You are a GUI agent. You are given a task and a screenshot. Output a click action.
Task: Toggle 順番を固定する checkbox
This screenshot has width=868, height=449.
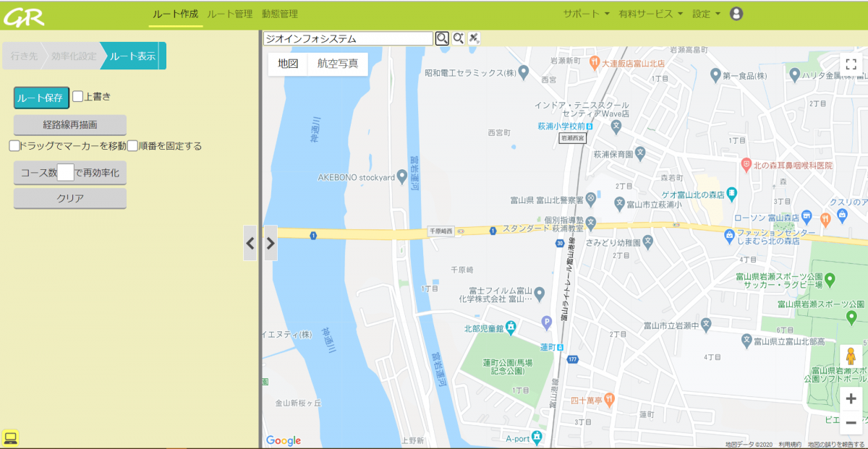pos(132,145)
